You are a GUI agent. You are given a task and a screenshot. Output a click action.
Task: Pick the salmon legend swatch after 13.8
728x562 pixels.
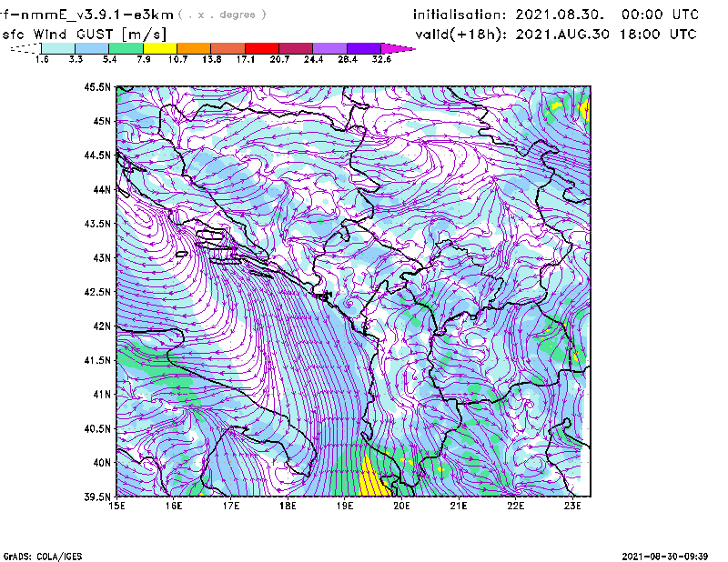click(228, 48)
